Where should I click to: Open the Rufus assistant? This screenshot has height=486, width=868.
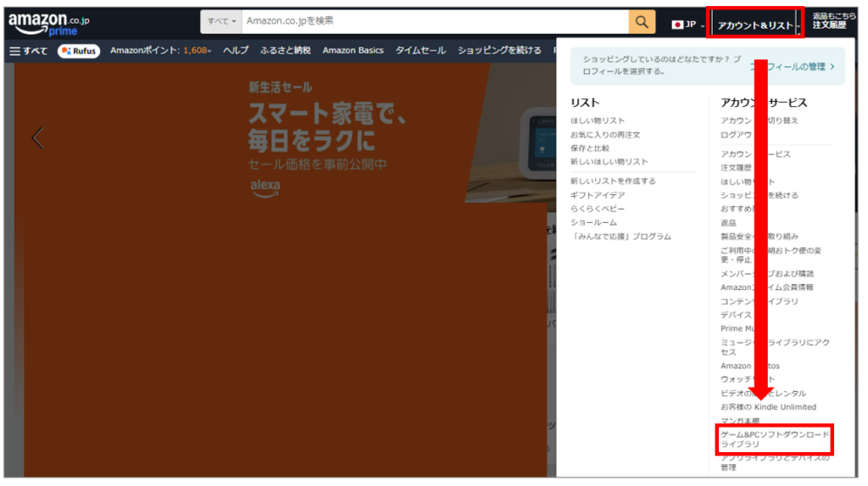click(79, 51)
